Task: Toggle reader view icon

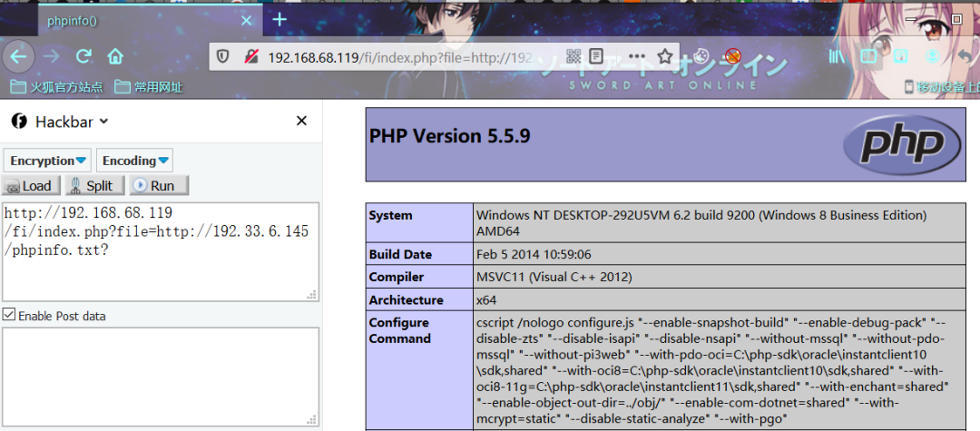Action: coord(597,57)
